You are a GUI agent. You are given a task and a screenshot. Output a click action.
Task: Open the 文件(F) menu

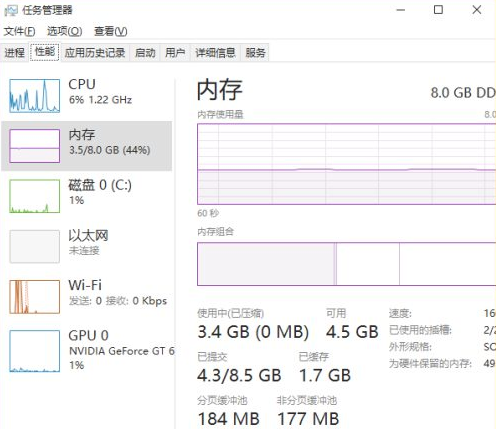19,31
